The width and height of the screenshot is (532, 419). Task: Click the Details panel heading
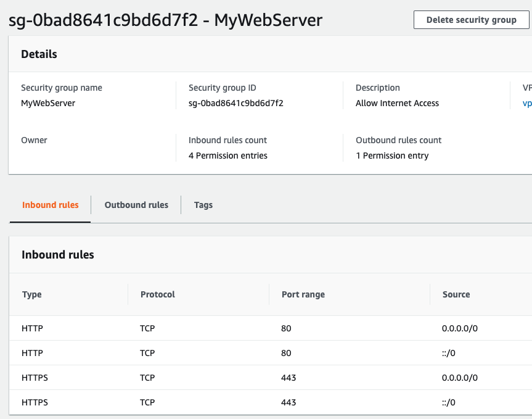click(39, 54)
